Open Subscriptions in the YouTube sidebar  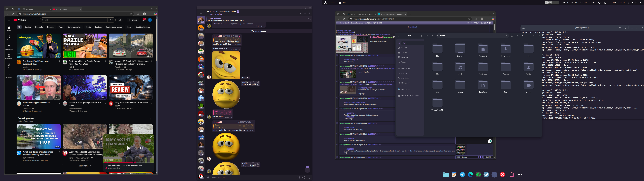[9, 47]
